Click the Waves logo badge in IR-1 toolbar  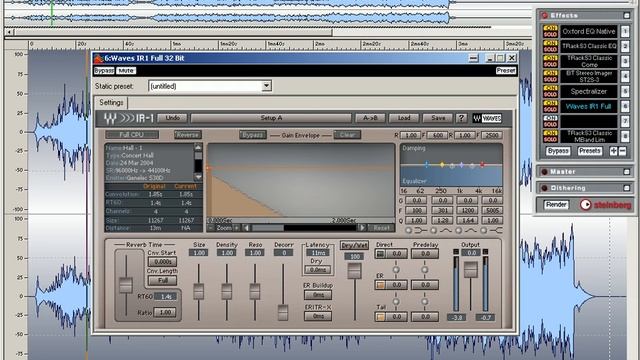click(x=487, y=118)
